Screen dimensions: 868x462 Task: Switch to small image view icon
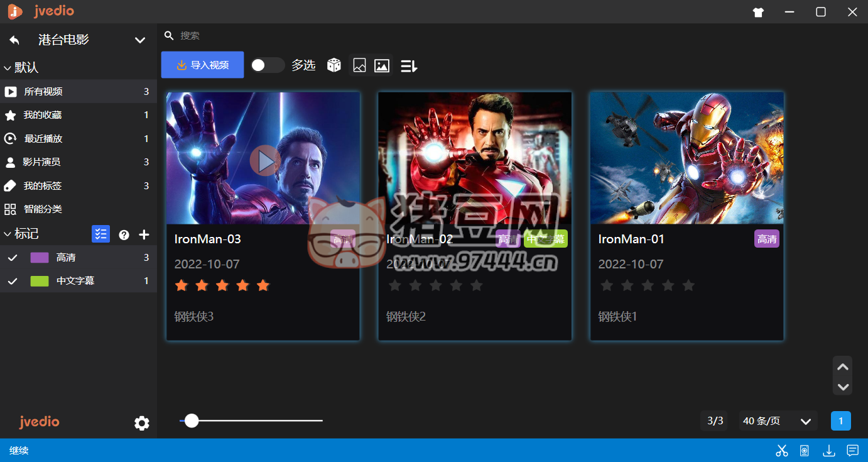(359, 65)
